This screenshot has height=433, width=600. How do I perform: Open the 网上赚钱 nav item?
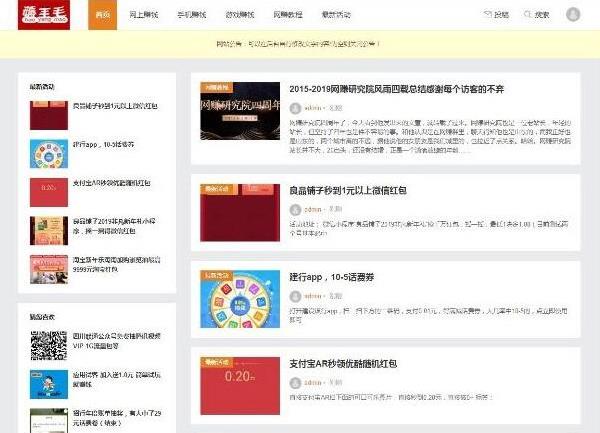(144, 15)
